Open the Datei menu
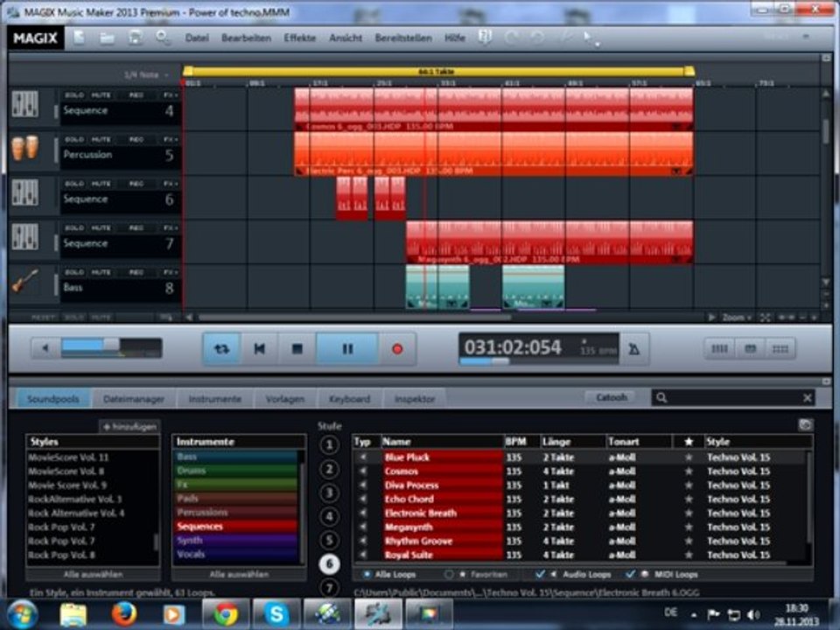Screen dimensions: 840x630 coord(197,38)
